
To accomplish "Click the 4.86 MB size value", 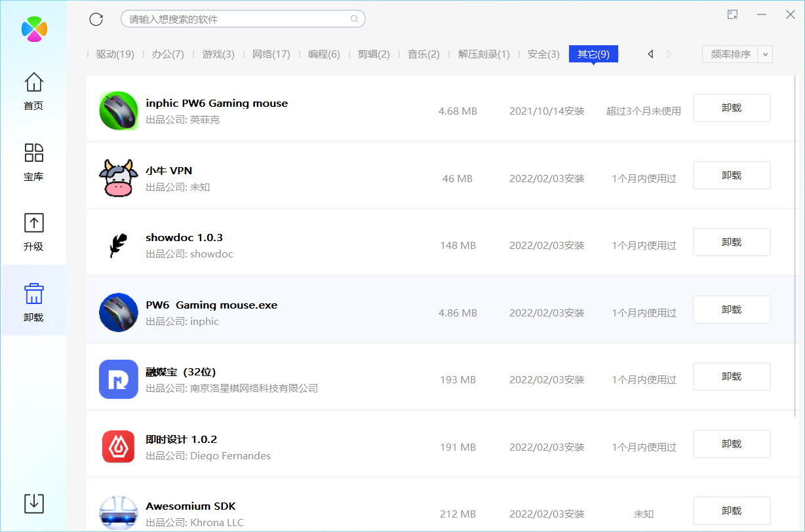I will [458, 313].
